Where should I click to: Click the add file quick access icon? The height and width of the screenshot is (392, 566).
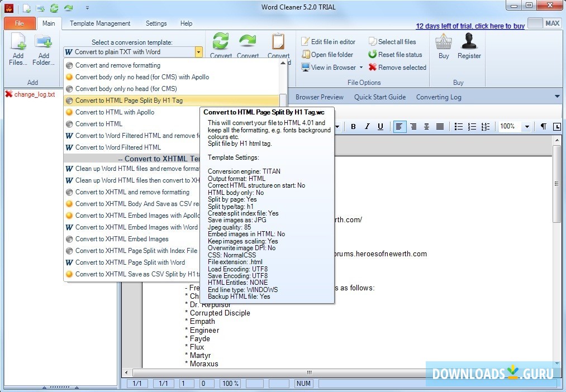point(26,8)
